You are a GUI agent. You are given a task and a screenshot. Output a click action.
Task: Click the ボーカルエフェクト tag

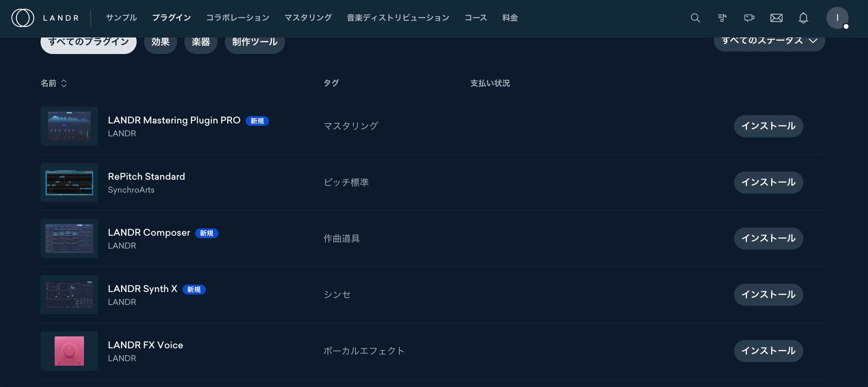pyautogui.click(x=364, y=351)
